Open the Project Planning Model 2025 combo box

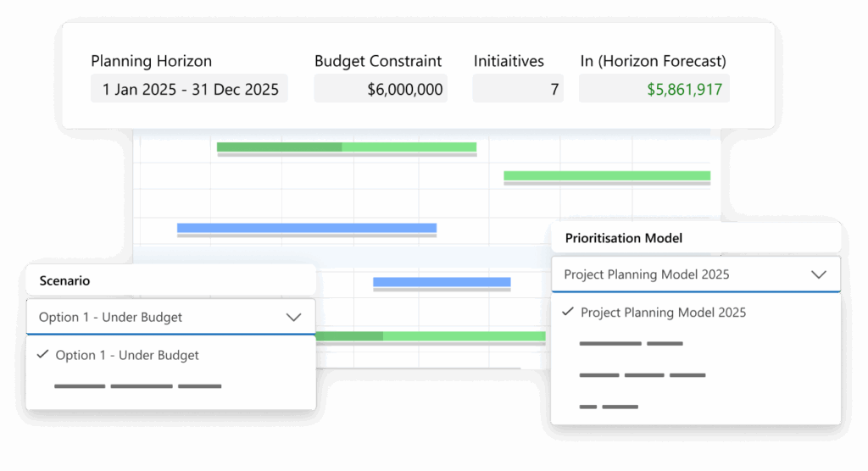(696, 274)
